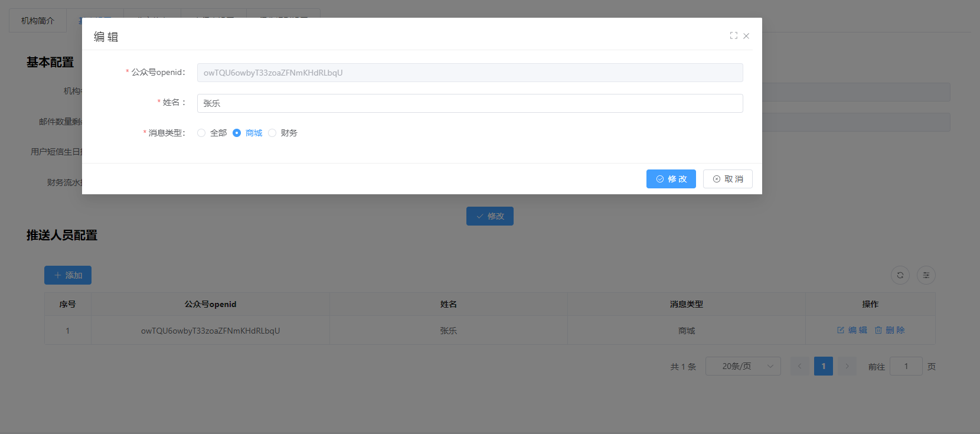Close the edit dialog with X icon
This screenshot has width=980, height=434.
(x=746, y=36)
